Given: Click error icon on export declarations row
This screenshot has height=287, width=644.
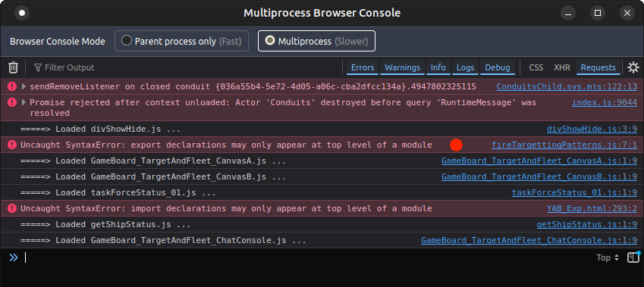Looking at the screenshot, I should coord(12,145).
